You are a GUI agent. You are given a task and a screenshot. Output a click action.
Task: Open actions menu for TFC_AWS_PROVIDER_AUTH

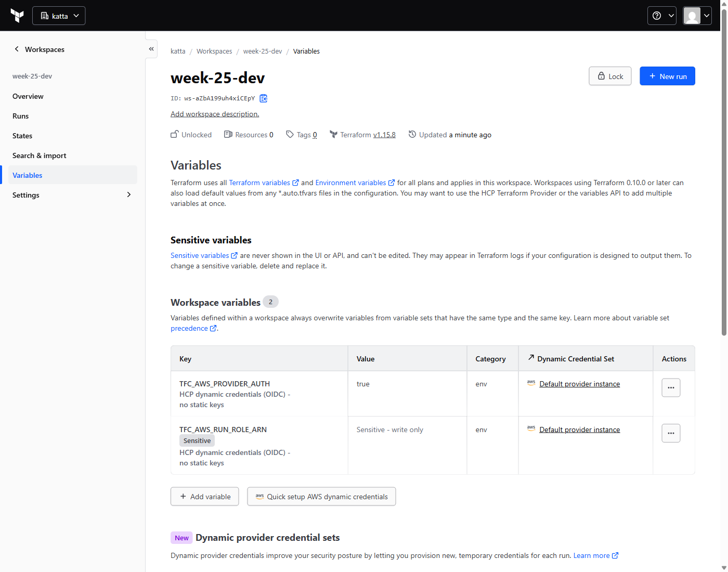coord(671,387)
